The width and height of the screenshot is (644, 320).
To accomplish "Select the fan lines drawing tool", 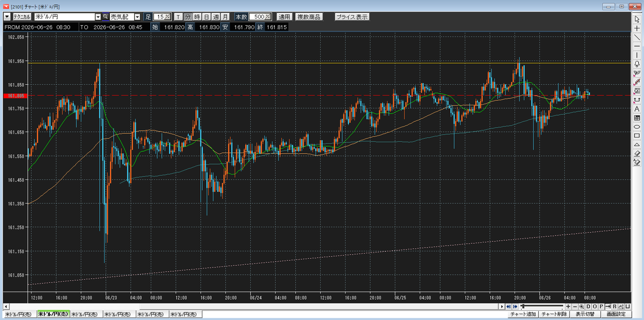I will click(637, 72).
